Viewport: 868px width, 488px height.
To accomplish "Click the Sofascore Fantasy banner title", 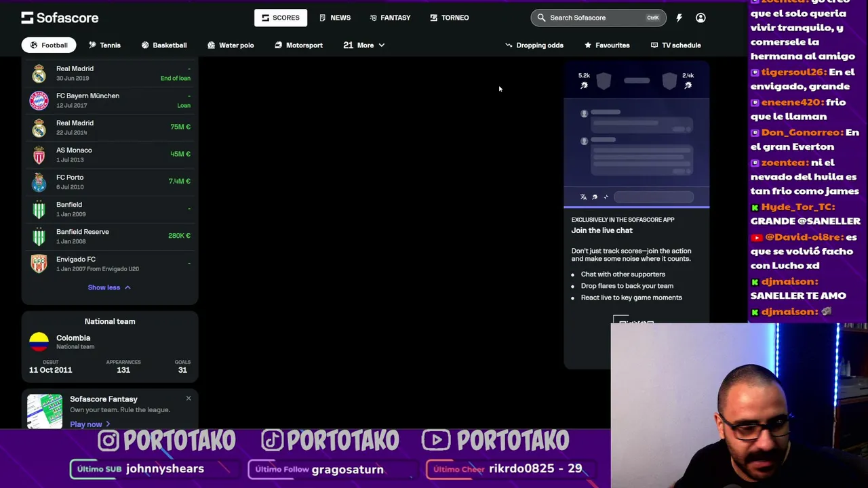I will pyautogui.click(x=104, y=399).
